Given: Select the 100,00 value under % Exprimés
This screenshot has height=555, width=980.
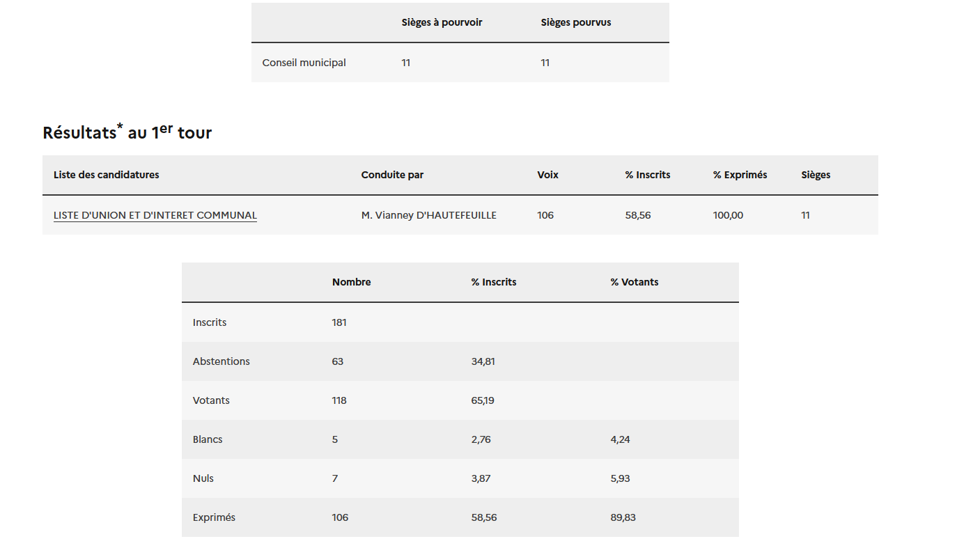Looking at the screenshot, I should point(728,215).
